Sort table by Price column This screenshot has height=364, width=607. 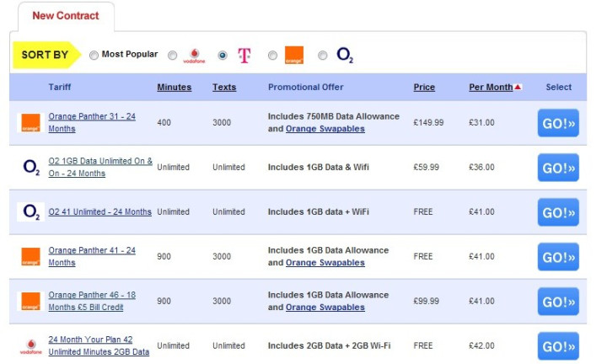point(424,88)
